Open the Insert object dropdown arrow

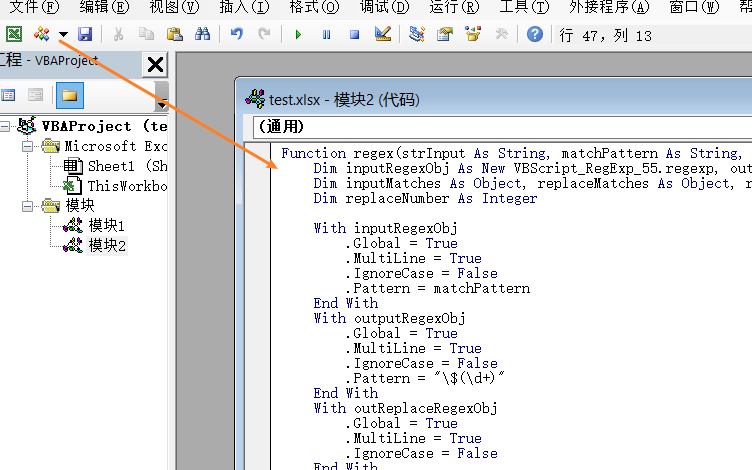click(63, 35)
